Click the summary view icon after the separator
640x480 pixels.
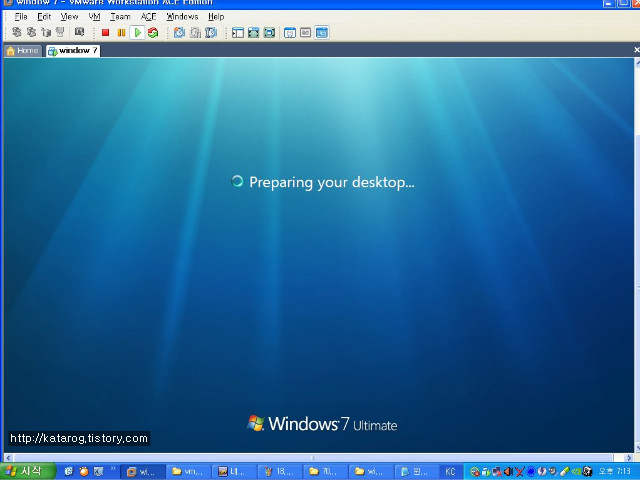290,33
